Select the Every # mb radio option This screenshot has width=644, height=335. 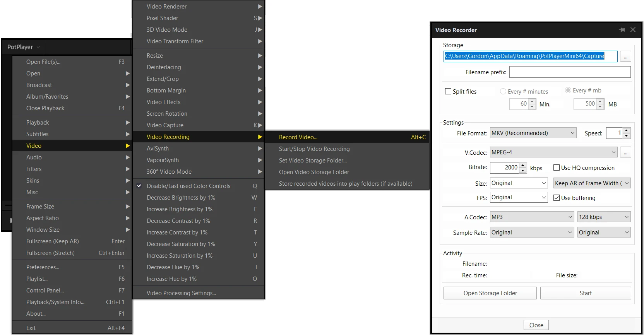coord(568,90)
